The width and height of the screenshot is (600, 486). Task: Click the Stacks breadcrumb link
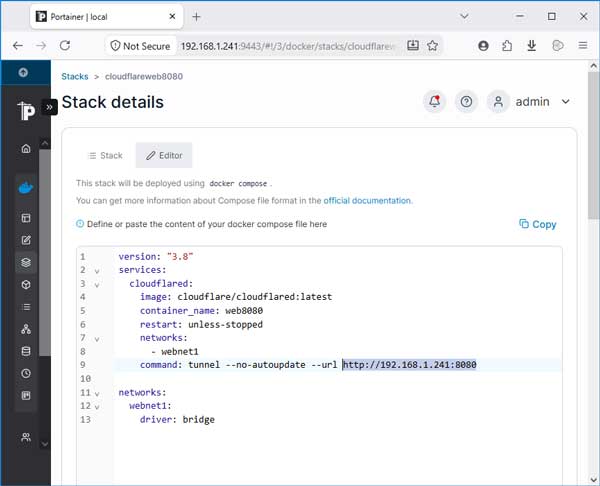click(x=75, y=77)
